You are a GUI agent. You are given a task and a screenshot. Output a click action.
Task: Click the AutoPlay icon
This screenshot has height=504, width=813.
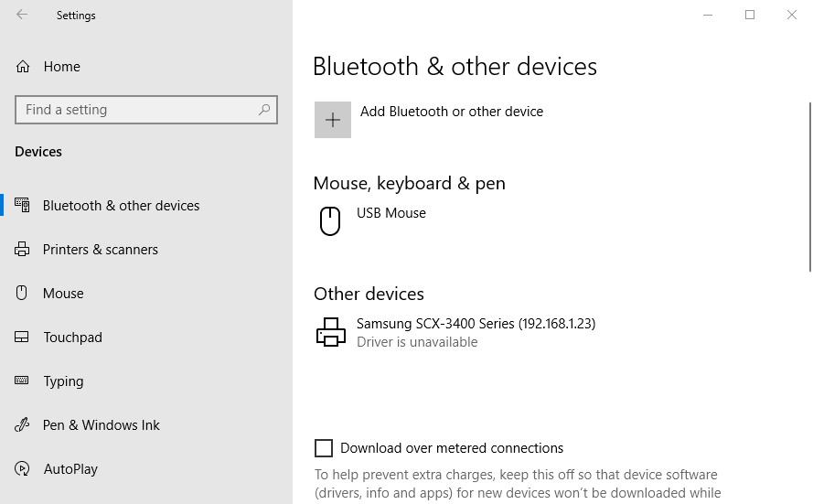pos(22,468)
